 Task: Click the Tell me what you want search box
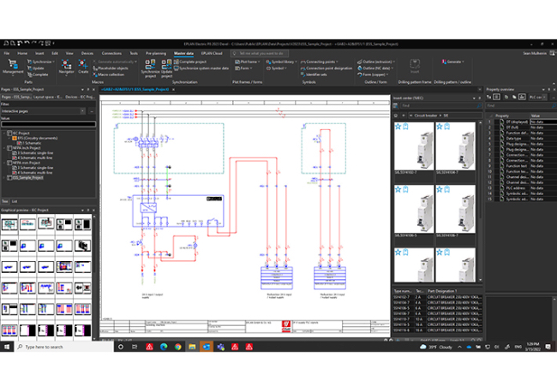point(260,53)
